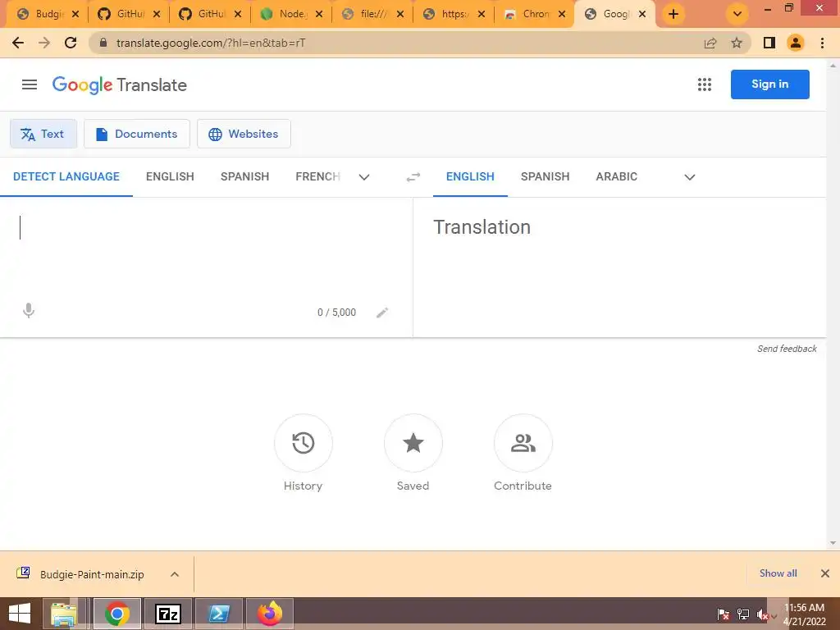This screenshot has width=840, height=630.
Task: Toggle the browser side panel
Action: 769,43
